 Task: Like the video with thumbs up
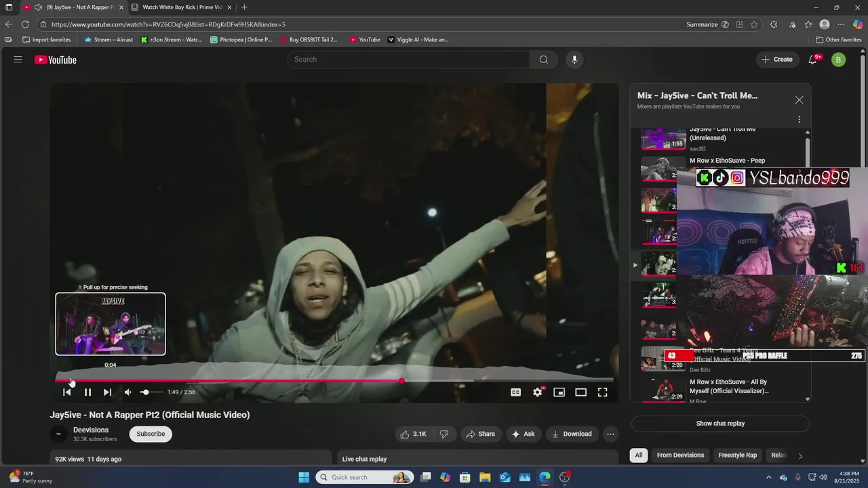[x=413, y=434]
